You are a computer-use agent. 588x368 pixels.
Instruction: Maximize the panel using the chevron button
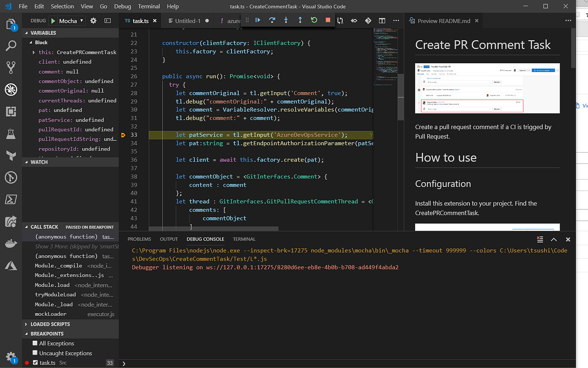[x=554, y=239]
